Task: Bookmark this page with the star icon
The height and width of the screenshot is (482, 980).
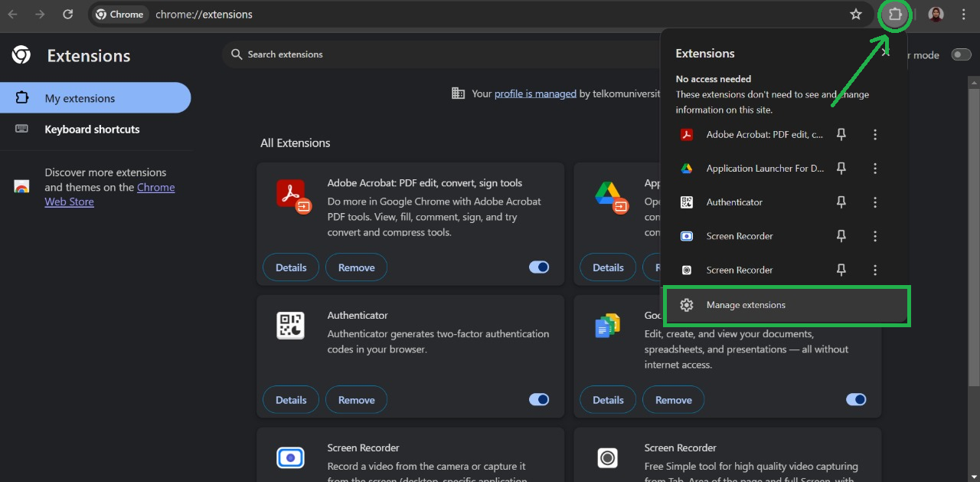Action: (856, 15)
